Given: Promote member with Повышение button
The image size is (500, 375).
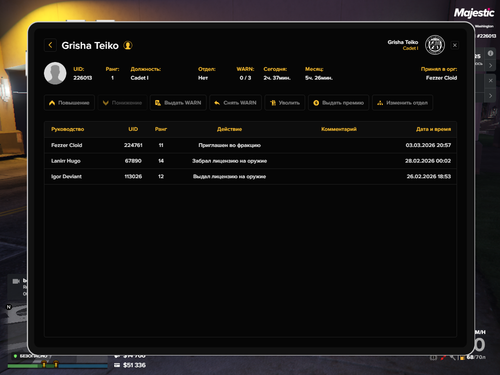Looking at the screenshot, I should (x=69, y=103).
